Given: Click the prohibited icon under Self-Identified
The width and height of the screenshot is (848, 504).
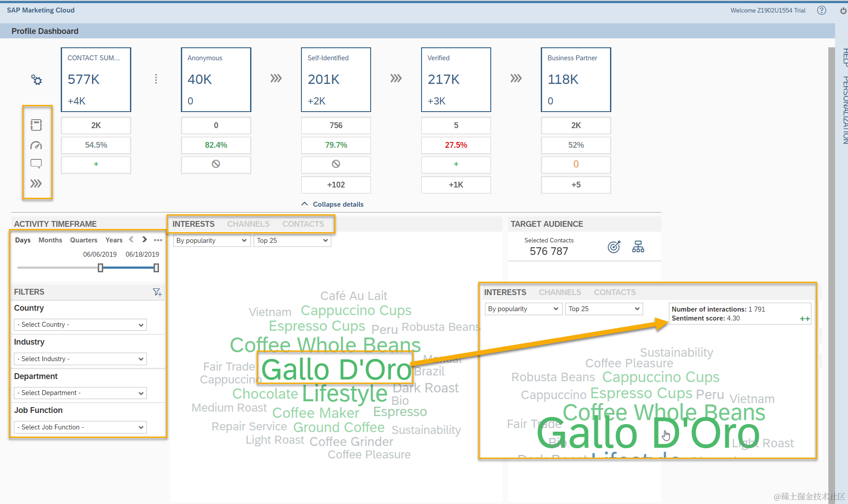Looking at the screenshot, I should [x=336, y=164].
